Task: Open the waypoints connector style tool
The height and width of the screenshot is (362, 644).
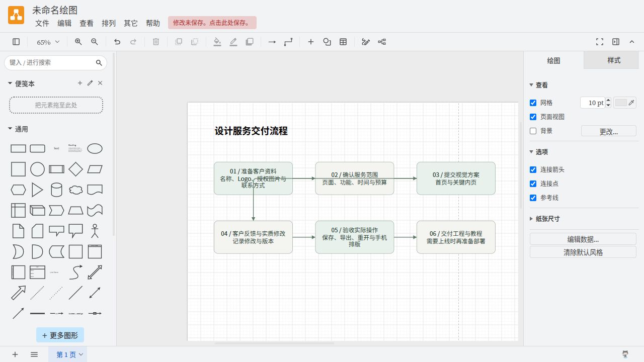Action: (x=288, y=42)
